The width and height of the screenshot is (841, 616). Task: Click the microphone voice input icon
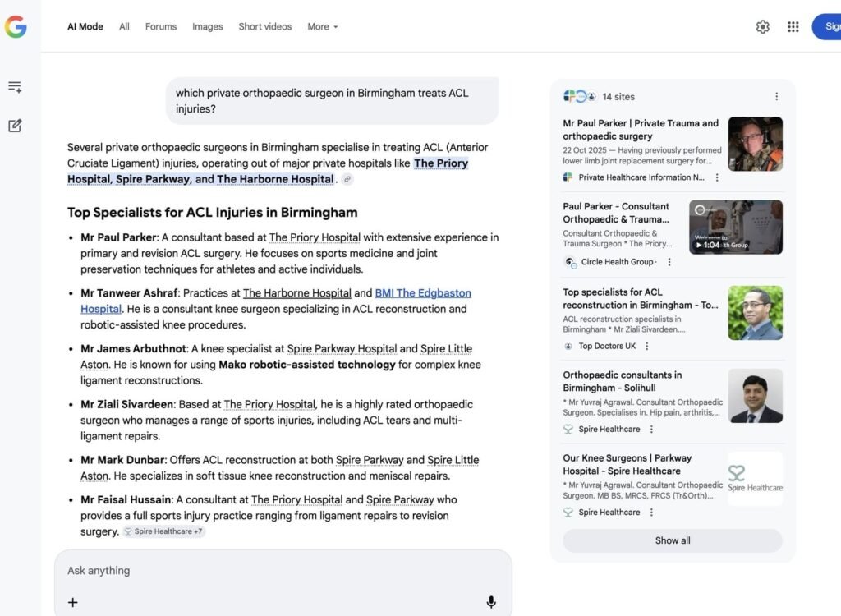click(x=491, y=602)
